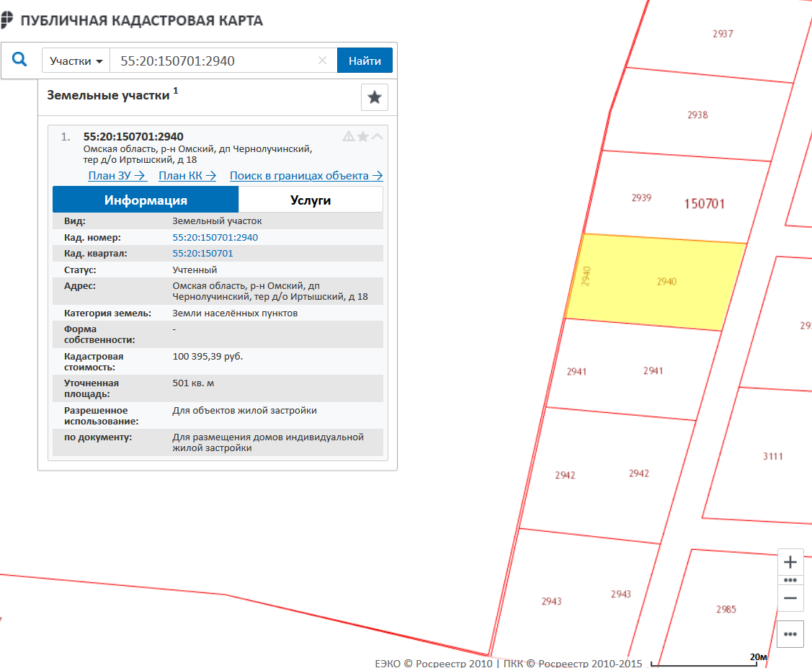Click the Для объектов жилой застройки value
This screenshot has height=668, width=812.
click(244, 411)
